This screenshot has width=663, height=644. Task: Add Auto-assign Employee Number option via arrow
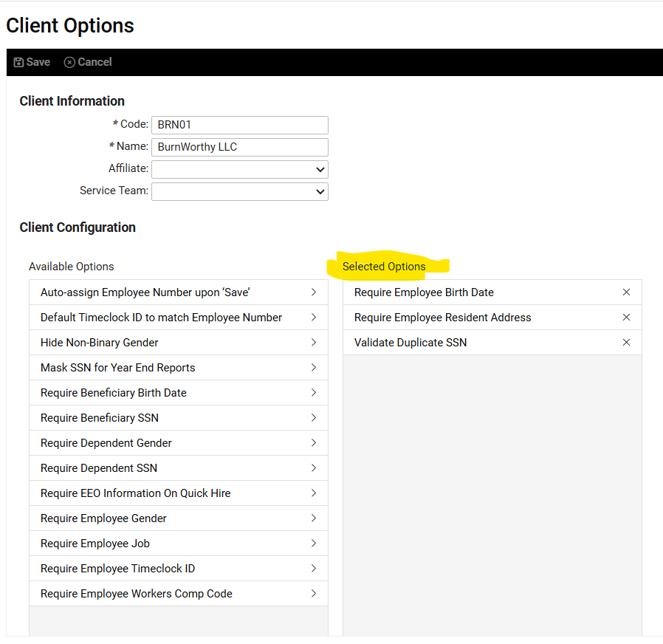tap(314, 292)
